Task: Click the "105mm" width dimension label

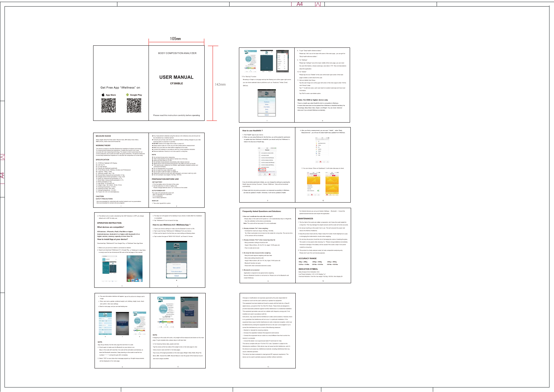Action: [x=175, y=39]
